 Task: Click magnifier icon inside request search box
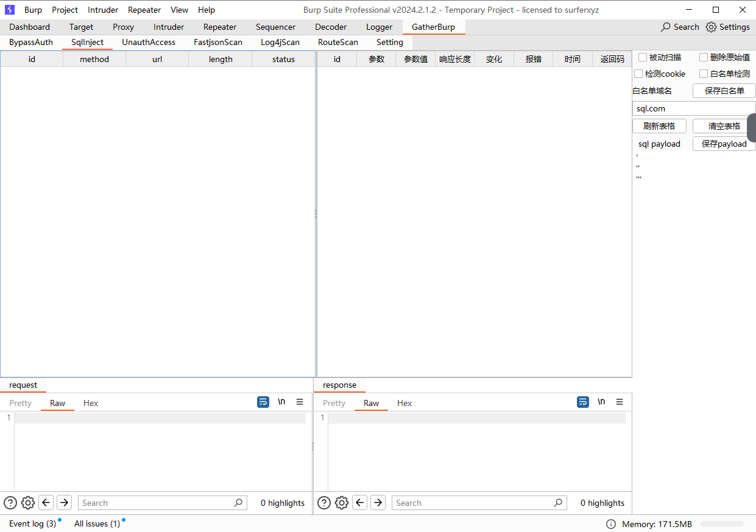[238, 503]
